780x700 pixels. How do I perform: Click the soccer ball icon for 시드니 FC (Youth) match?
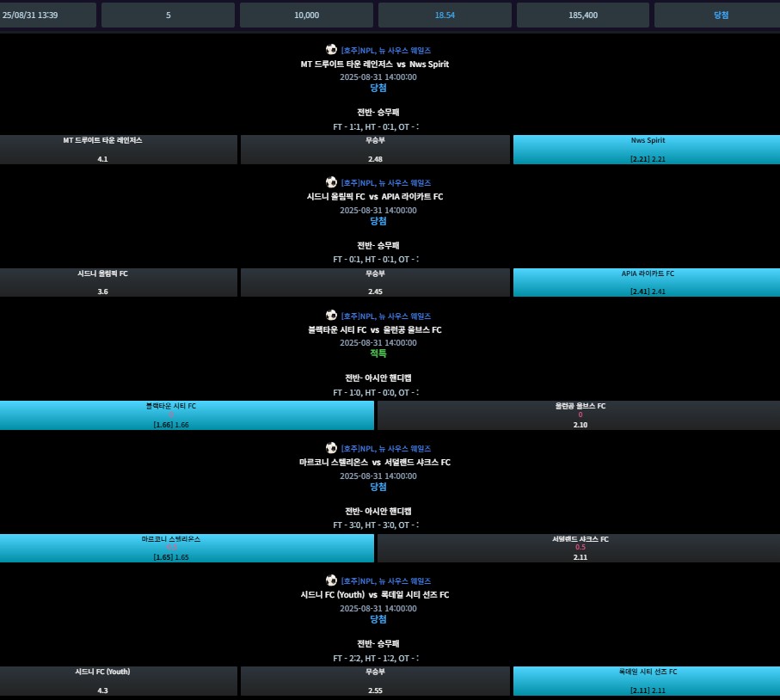pyautogui.click(x=331, y=580)
